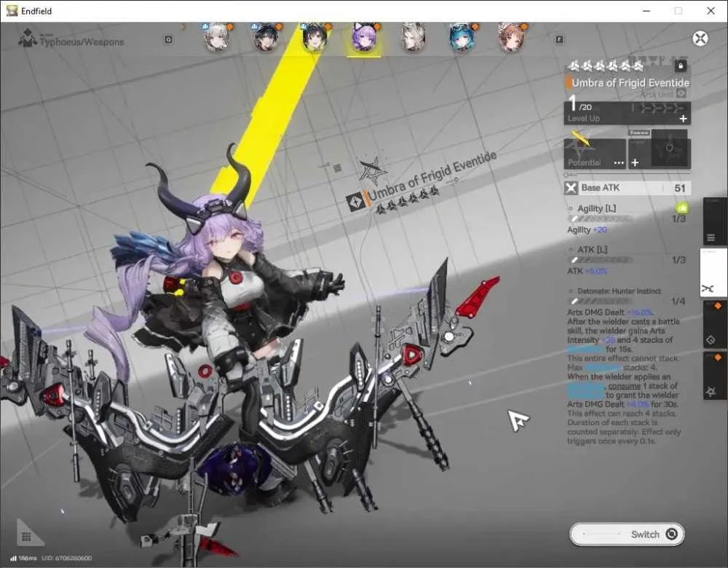This screenshot has width=728, height=568.
Task: Click the green thumbs-up badge beside Agility
Action: click(x=682, y=208)
